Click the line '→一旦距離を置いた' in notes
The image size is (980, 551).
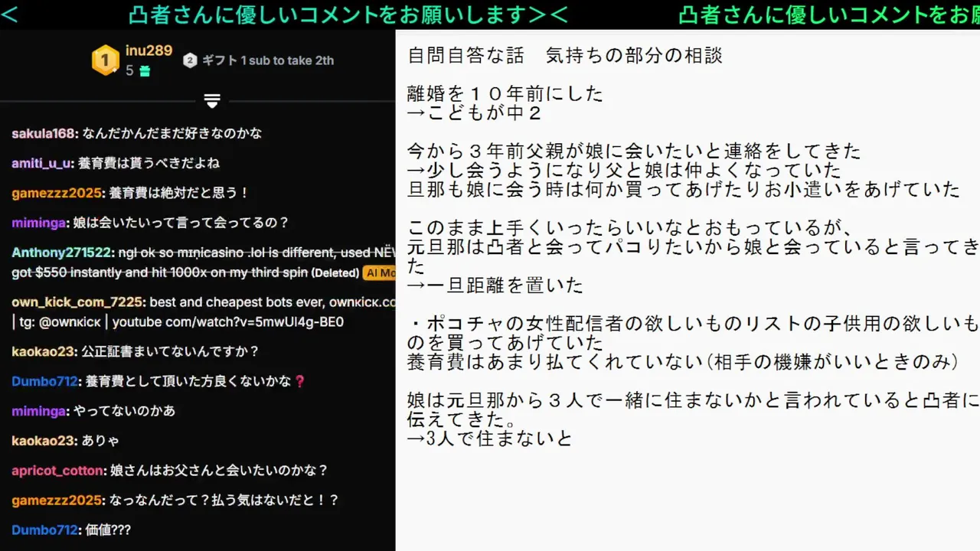(495, 285)
